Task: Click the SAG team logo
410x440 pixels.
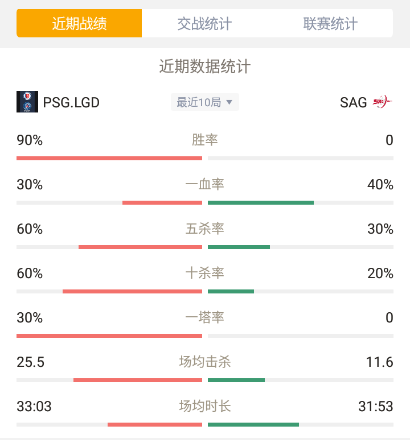Action: pos(382,102)
